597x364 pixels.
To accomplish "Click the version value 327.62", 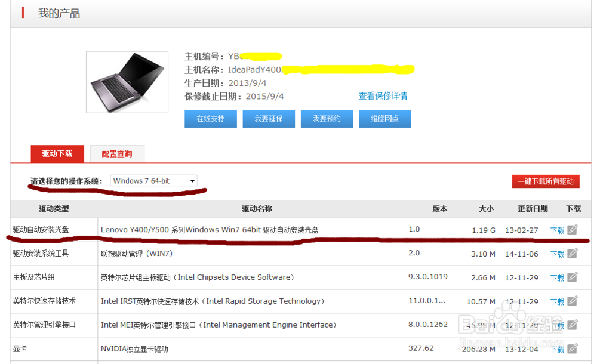I will click(x=421, y=348).
